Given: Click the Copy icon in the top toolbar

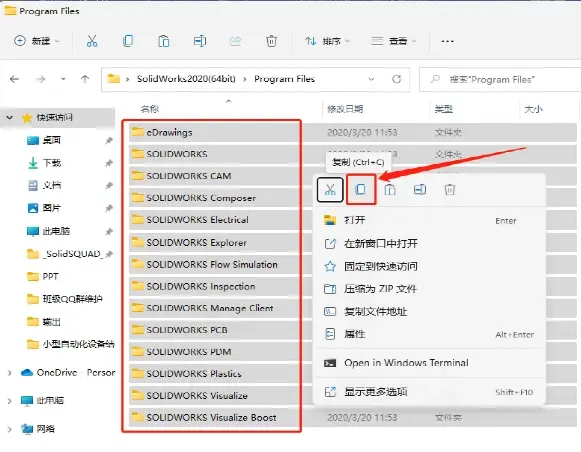Looking at the screenshot, I should [128, 41].
